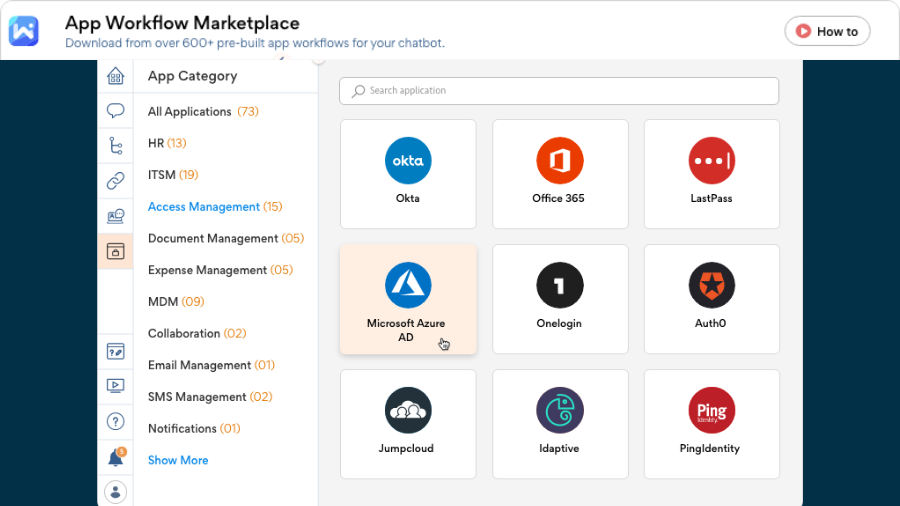Expand categories with Show More
The image size is (900, 506).
point(178,460)
